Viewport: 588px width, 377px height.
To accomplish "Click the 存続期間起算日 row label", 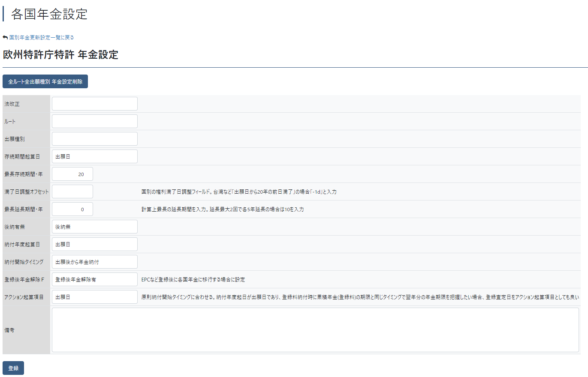I will tap(22, 157).
